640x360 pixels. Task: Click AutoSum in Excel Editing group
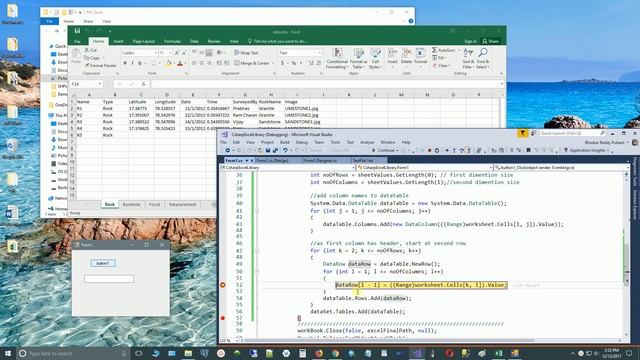click(x=444, y=50)
